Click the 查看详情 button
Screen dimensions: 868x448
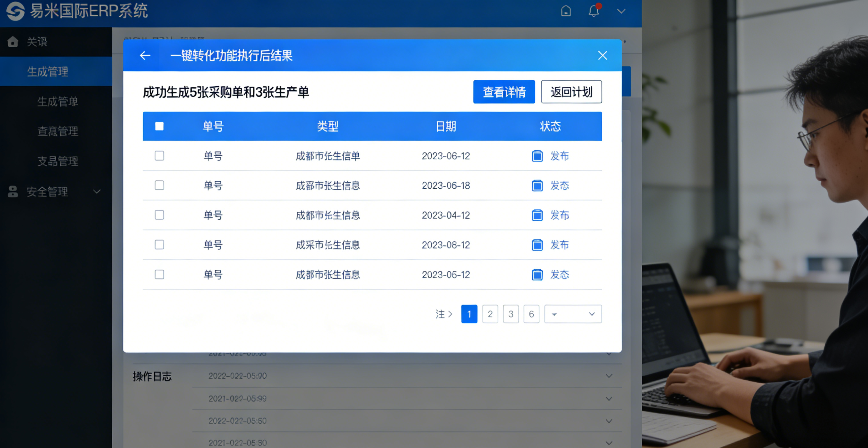point(504,92)
